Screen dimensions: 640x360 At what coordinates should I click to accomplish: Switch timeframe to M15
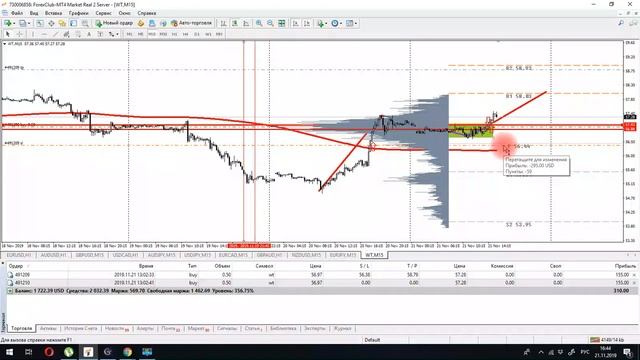(x=152, y=34)
